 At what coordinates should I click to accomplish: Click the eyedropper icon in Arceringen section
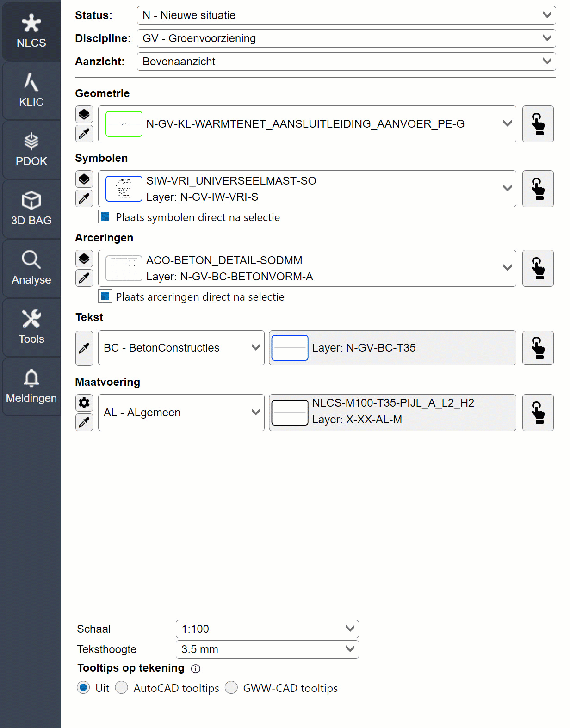(84, 278)
